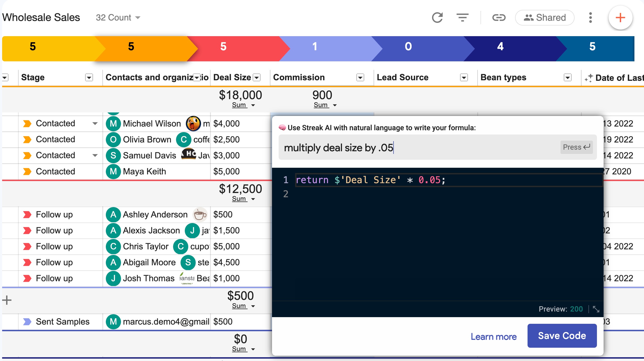Screen dimensions: 644x361
Task: Open Commission column dropdown arrow
Action: (360, 77)
